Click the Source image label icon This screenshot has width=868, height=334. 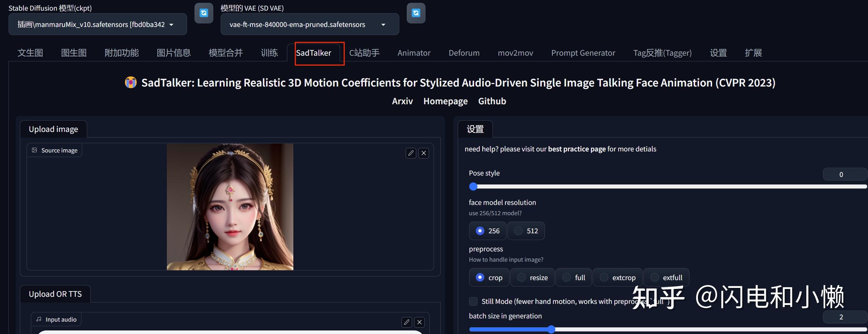coord(34,150)
